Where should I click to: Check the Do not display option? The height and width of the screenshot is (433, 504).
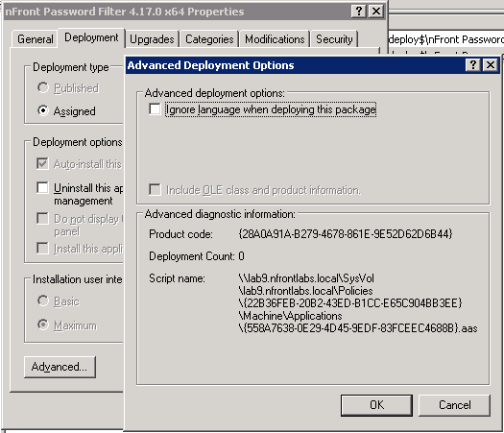coord(42,218)
